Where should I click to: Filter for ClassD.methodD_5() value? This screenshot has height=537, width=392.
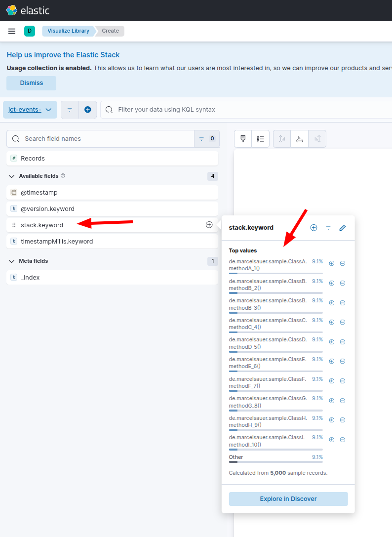coord(332,342)
